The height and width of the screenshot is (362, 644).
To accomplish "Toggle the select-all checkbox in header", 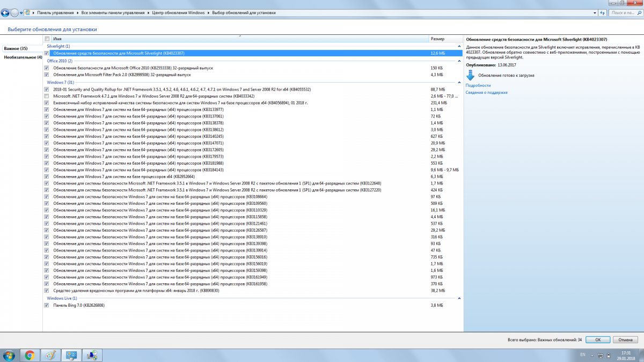I will click(47, 39).
